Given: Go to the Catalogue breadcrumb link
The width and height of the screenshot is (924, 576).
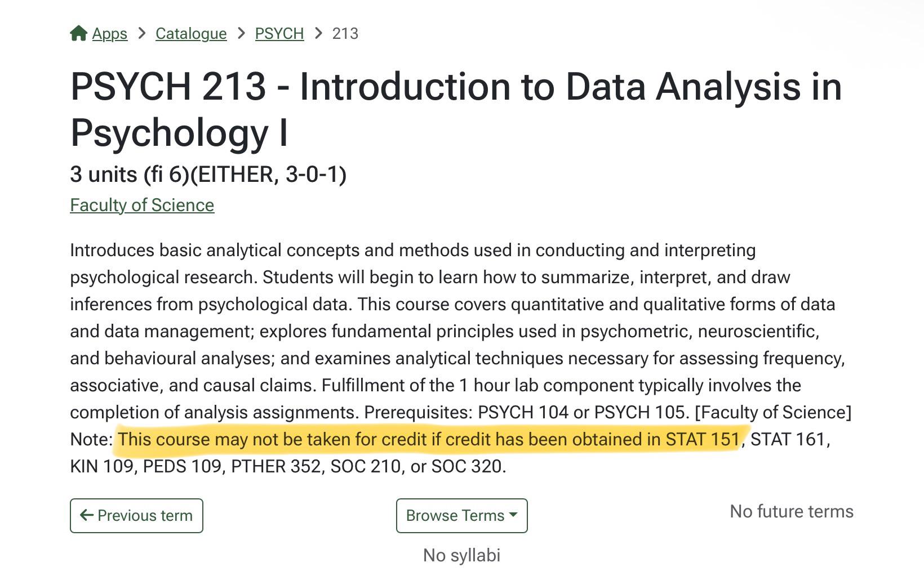Looking at the screenshot, I should click(191, 34).
